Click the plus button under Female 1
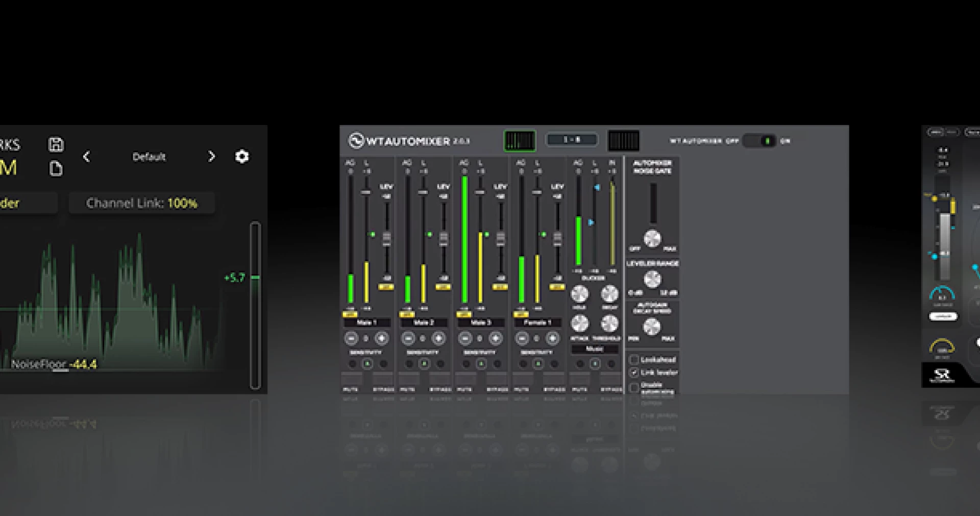Viewport: 980px width, 516px height. coord(552,338)
